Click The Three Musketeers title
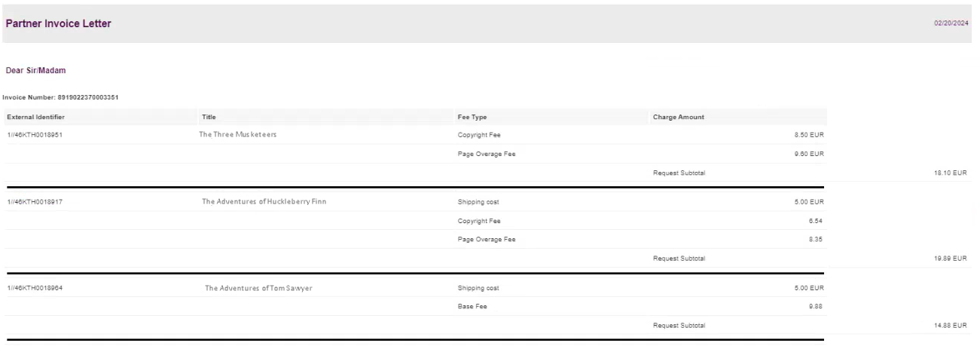980x346 pixels. click(x=239, y=135)
